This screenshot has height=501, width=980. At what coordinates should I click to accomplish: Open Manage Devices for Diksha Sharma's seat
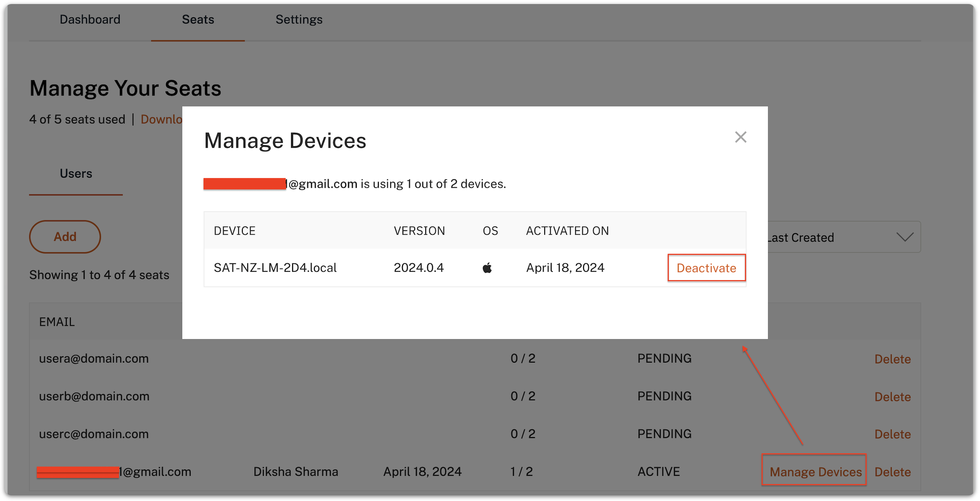point(814,471)
